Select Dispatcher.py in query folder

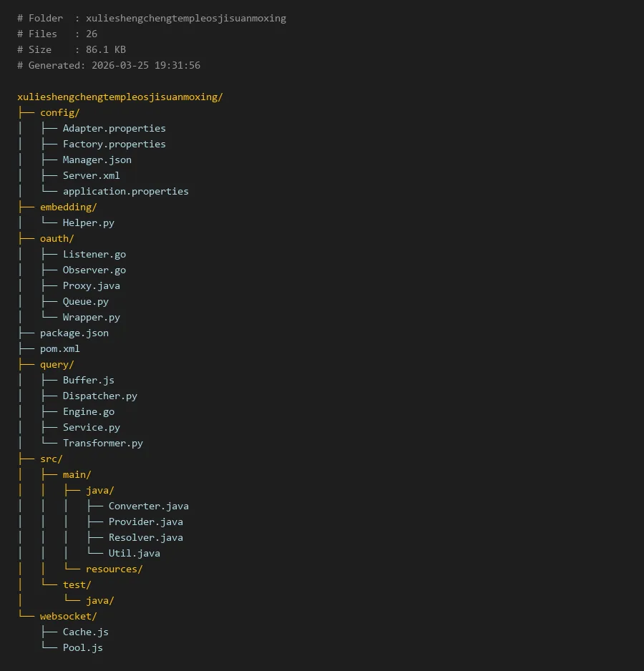[99, 396]
